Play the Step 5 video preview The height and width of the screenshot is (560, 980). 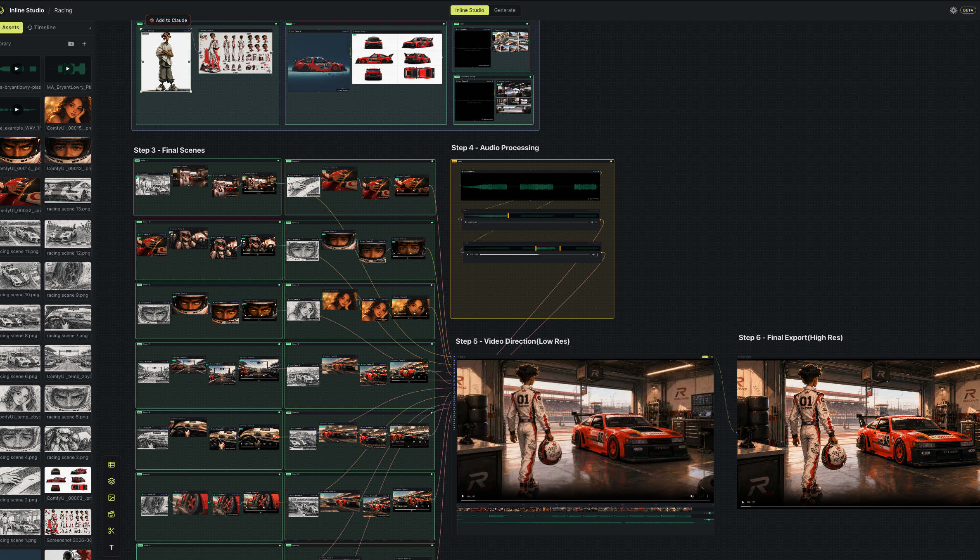click(x=463, y=496)
